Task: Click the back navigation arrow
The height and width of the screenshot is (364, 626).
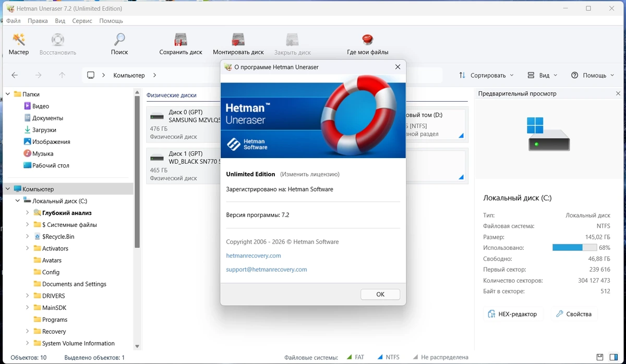Action: tap(15, 75)
